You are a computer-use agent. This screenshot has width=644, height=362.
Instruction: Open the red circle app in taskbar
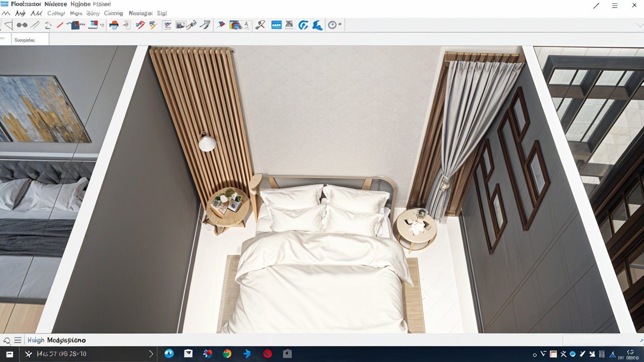267,354
